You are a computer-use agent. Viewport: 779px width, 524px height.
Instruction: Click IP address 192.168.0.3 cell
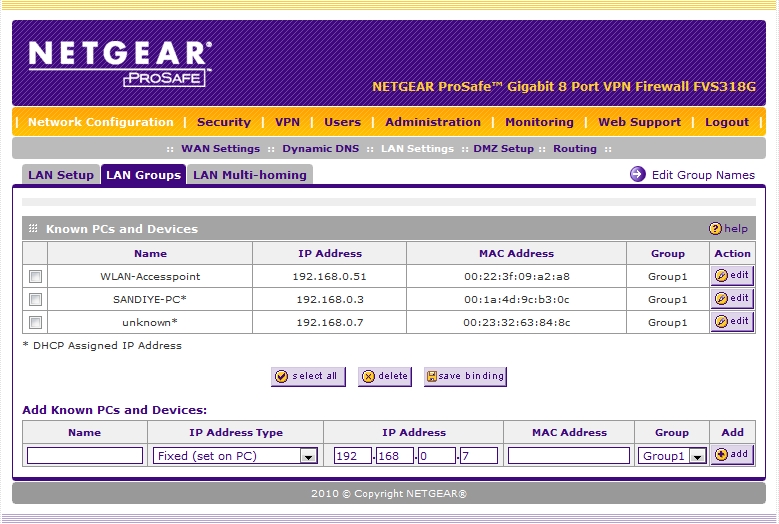pyautogui.click(x=330, y=299)
